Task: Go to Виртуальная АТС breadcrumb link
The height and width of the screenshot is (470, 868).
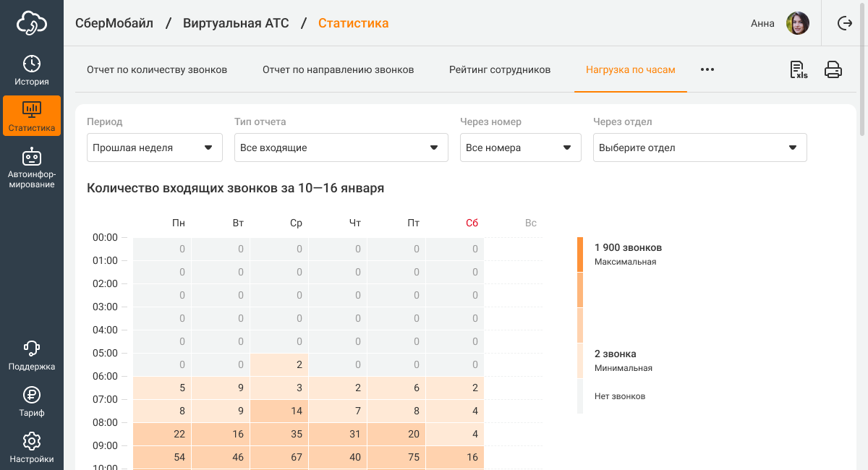Action: 236,23
